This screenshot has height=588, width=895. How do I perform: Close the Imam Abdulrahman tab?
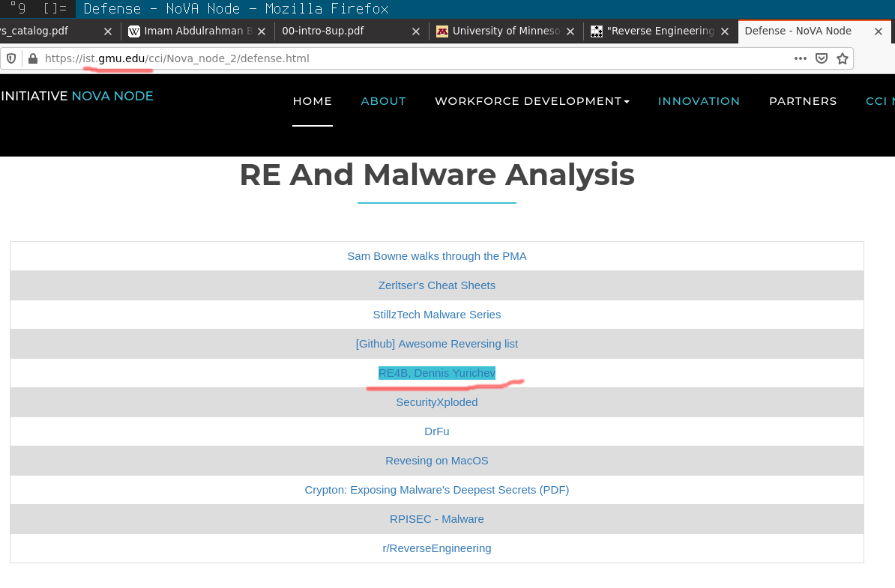(x=262, y=31)
